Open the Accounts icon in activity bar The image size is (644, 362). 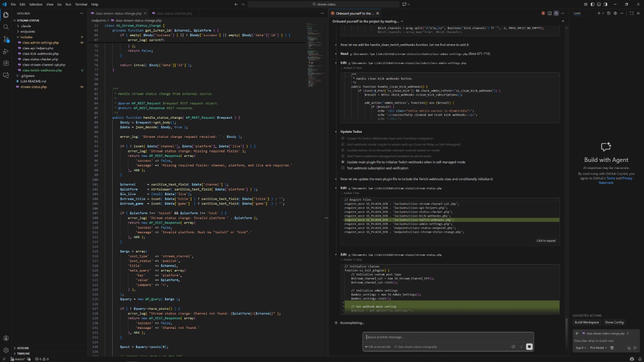6,338
